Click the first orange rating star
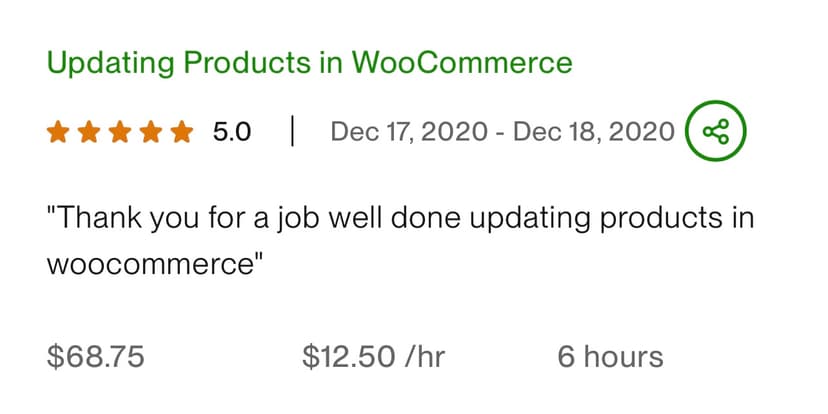The height and width of the screenshot is (414, 828). [x=57, y=132]
